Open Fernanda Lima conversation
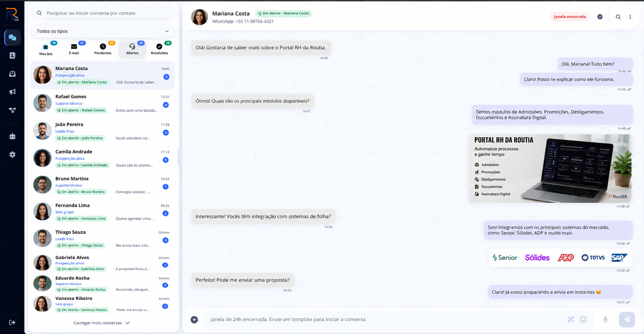Screen dimensions: 644x334 102,212
